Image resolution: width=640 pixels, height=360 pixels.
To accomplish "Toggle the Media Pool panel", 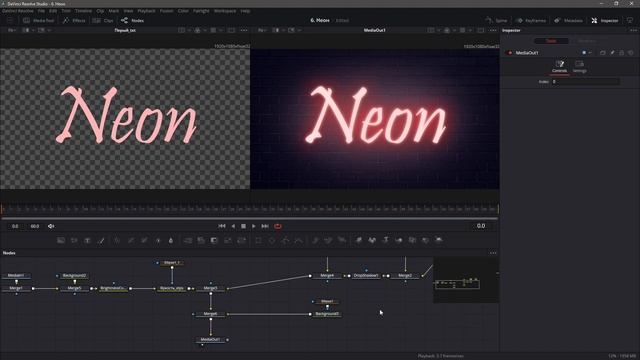I will click(x=38, y=20).
